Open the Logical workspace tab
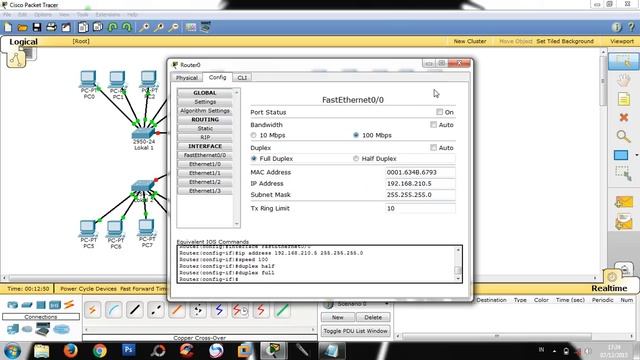Image resolution: width=640 pixels, height=360 pixels. 23,42
